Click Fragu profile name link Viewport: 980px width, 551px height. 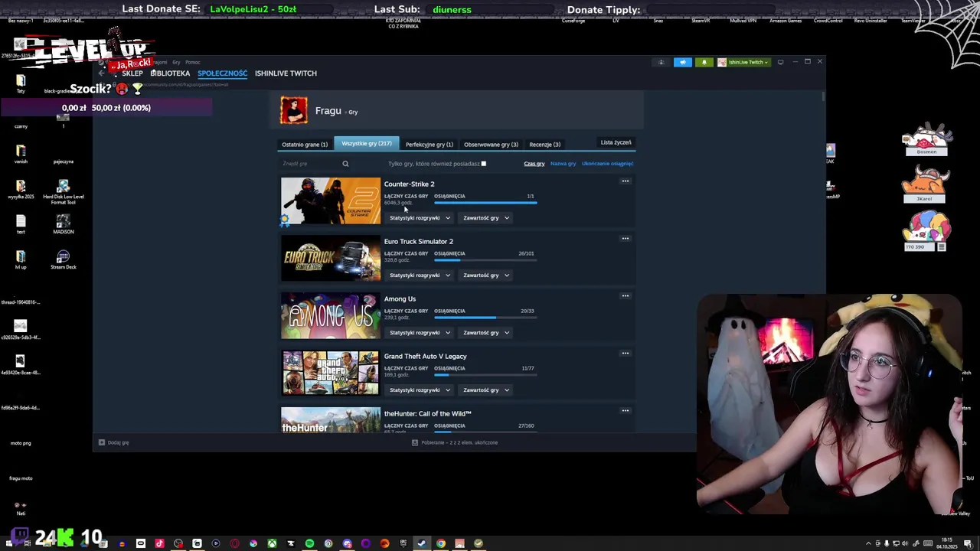tap(328, 111)
